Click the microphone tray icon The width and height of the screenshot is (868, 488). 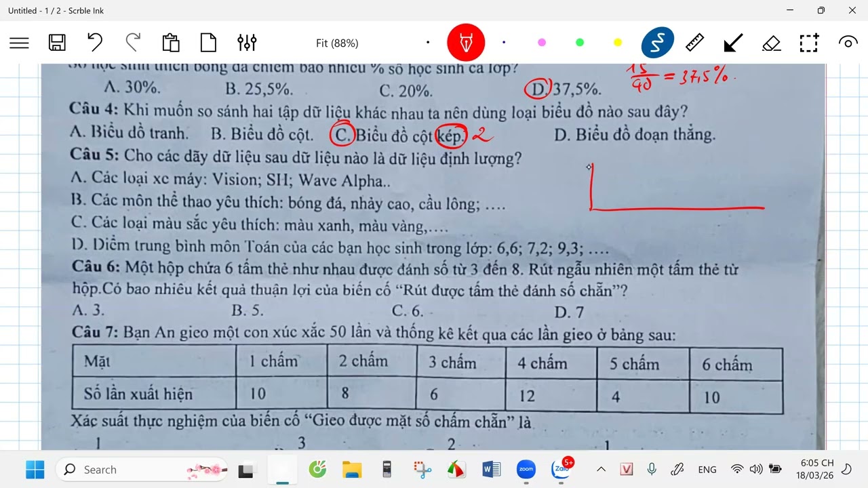point(652,469)
